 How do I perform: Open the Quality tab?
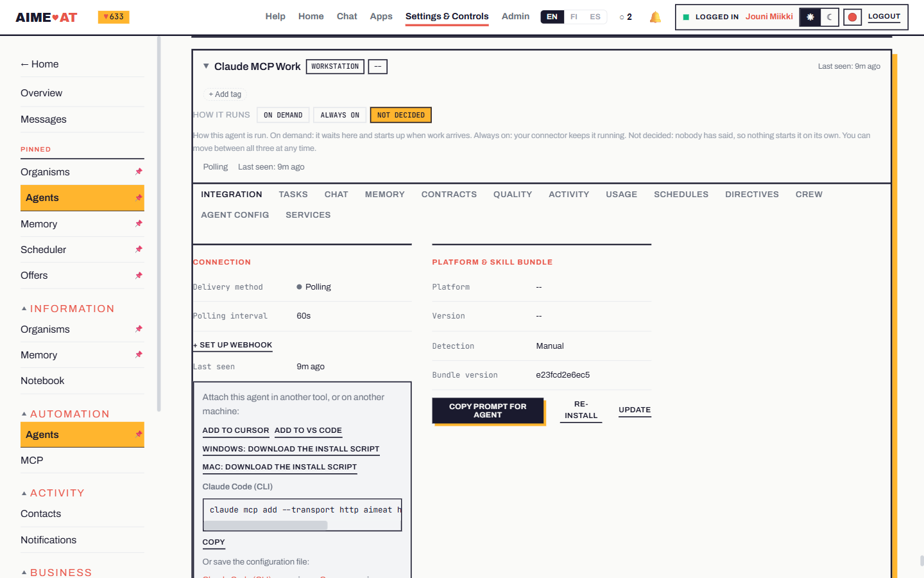coord(513,195)
